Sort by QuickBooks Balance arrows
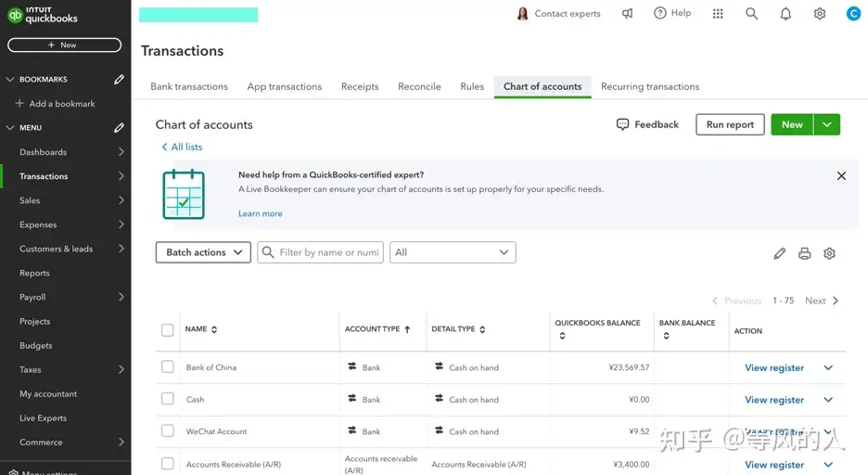This screenshot has height=475, width=868. point(562,336)
